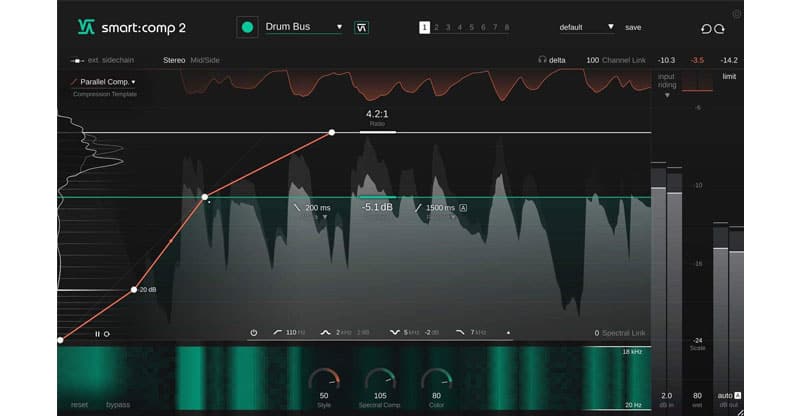
Task: Click the small dot after 7 kHz filter
Action: (508, 333)
